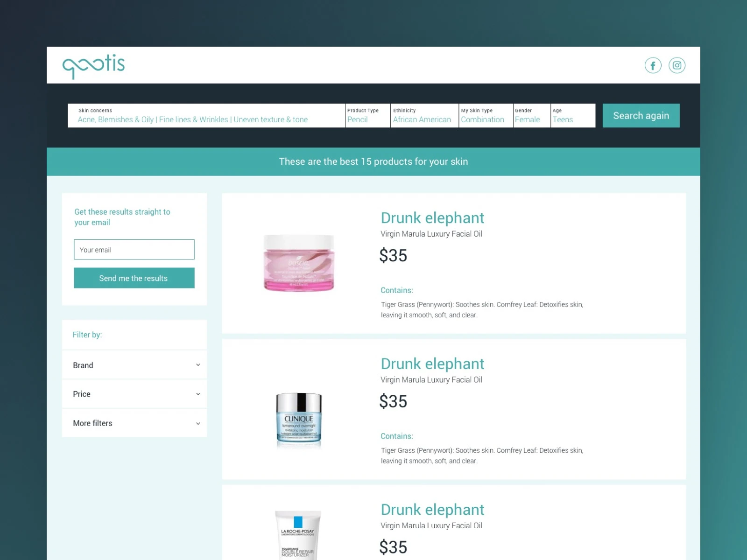
Task: Select 'Virgin Marula Luxury Facial Oil' beside La Roche-Posay tube
Action: click(x=431, y=525)
